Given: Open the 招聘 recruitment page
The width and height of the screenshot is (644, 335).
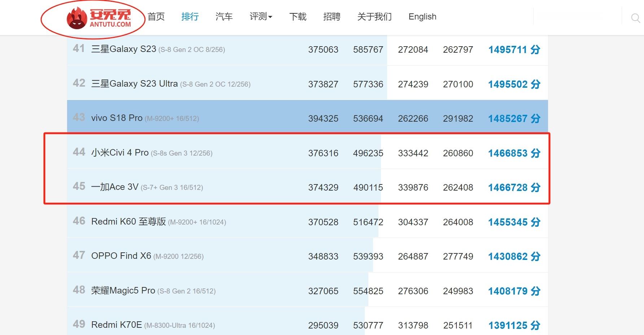Looking at the screenshot, I should pyautogui.click(x=332, y=17).
